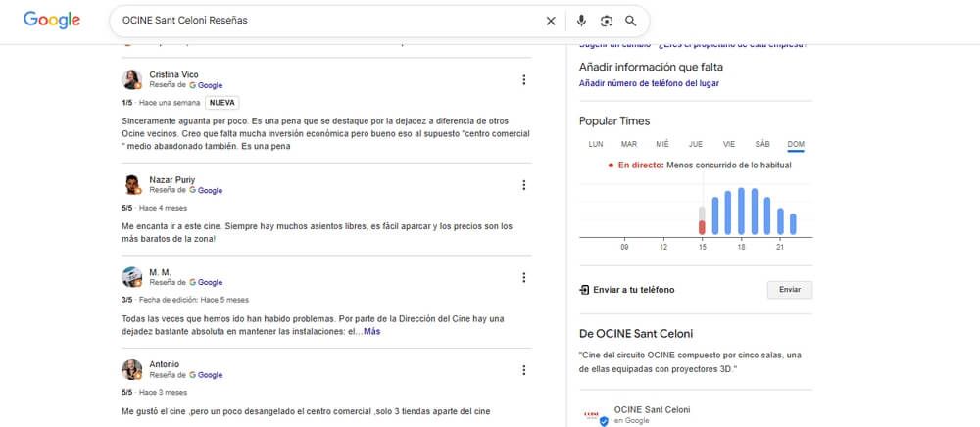Screen dimensions: 980x427
Task: Click the Google link in Cristina Vico's review
Action: (x=206, y=85)
